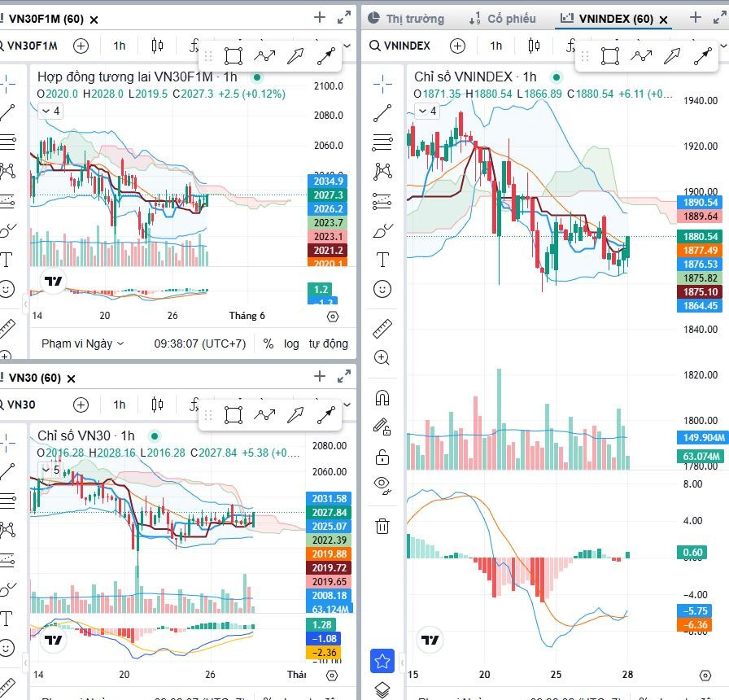Select the ruler measure tool in VNINDEX sidebar
This screenshot has height=700, width=729.
(x=382, y=328)
